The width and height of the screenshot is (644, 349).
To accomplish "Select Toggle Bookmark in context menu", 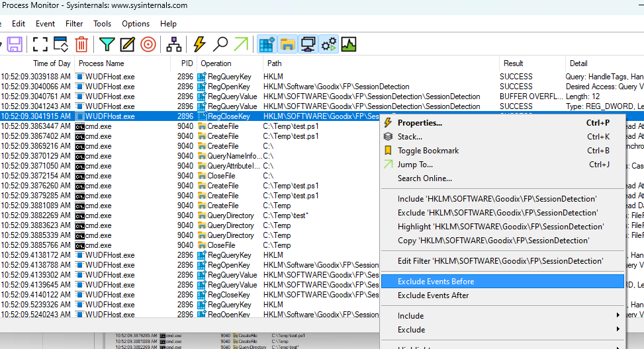I will [x=503, y=151].
